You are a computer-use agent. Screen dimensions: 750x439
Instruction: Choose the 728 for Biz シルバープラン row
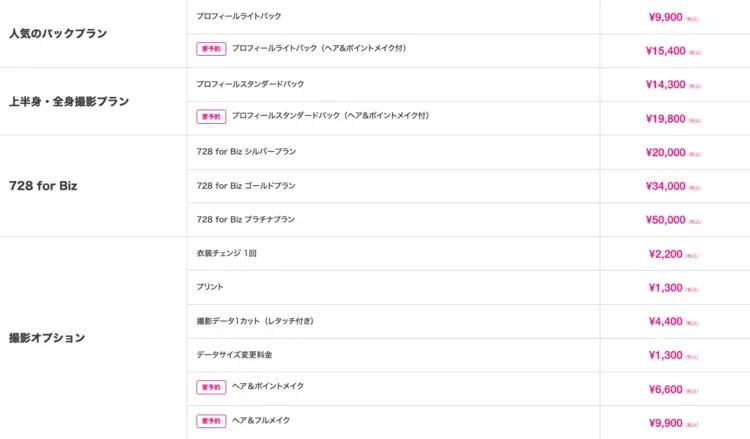[246, 151]
